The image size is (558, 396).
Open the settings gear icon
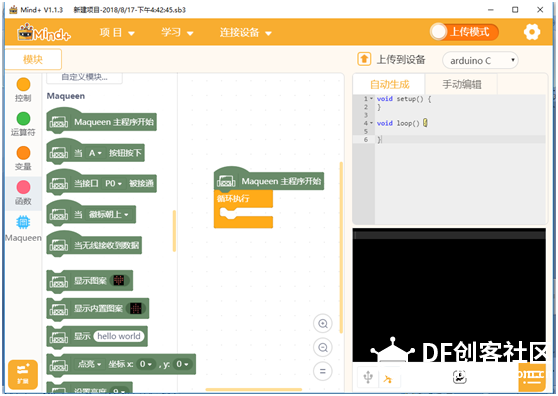[x=532, y=32]
